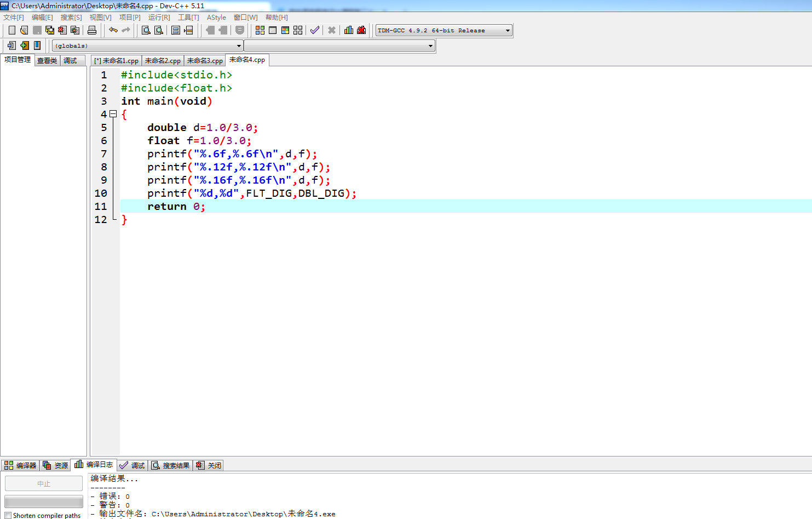812x519 pixels.
Task: Click the Open file toolbar icon
Action: [24, 30]
